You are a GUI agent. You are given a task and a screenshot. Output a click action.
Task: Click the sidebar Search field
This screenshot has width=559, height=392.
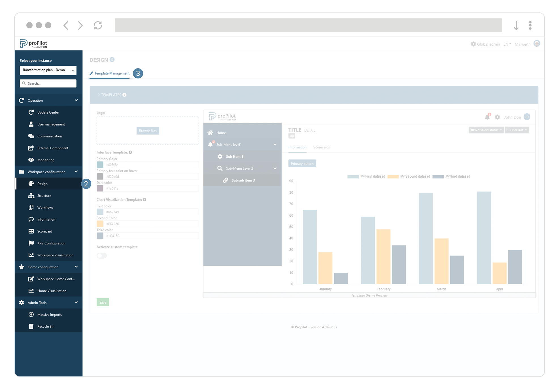(48, 83)
